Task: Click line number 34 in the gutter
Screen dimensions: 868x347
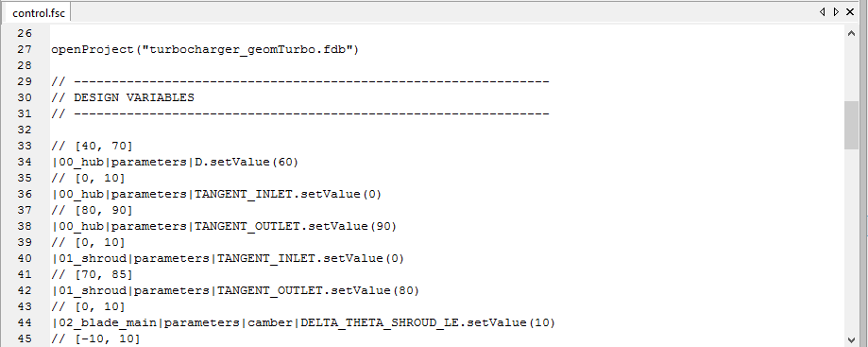Action: click(24, 162)
